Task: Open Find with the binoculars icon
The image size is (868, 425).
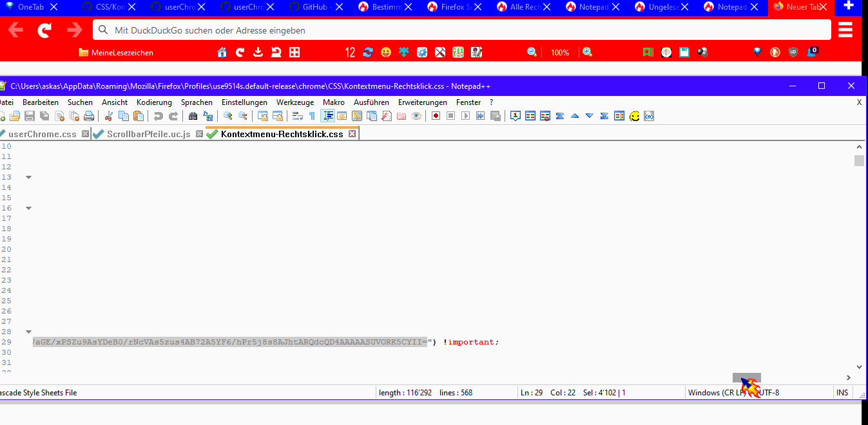Action: pyautogui.click(x=192, y=116)
